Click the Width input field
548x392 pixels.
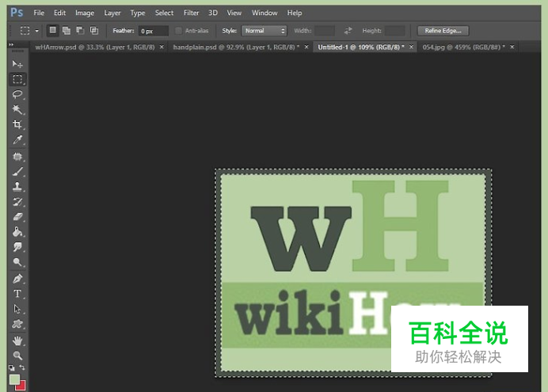point(325,31)
